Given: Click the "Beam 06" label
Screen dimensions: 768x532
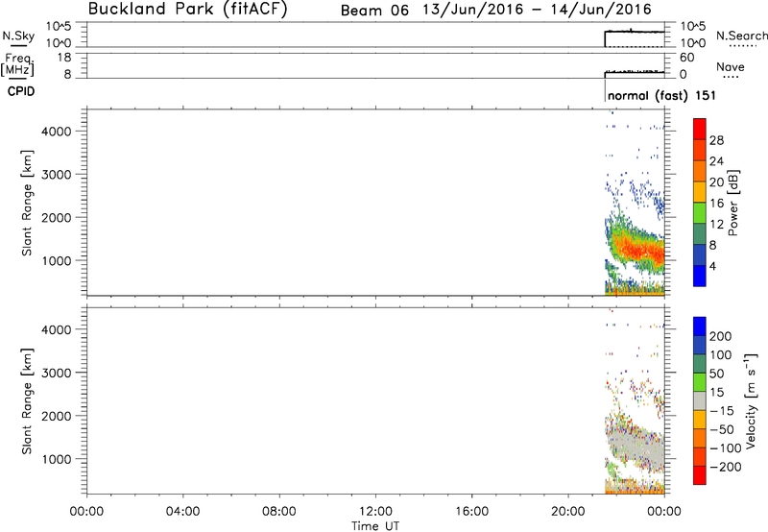Looking at the screenshot, I should (x=374, y=11).
